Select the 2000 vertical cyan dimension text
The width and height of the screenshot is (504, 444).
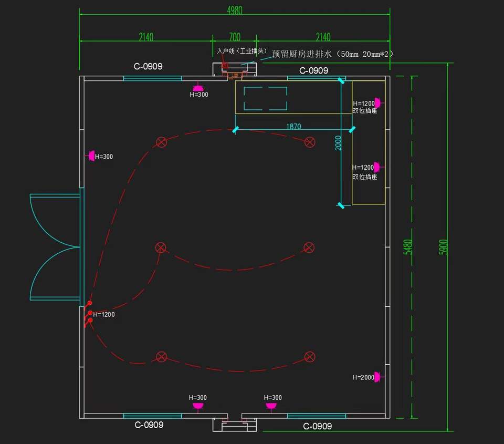[339, 143]
